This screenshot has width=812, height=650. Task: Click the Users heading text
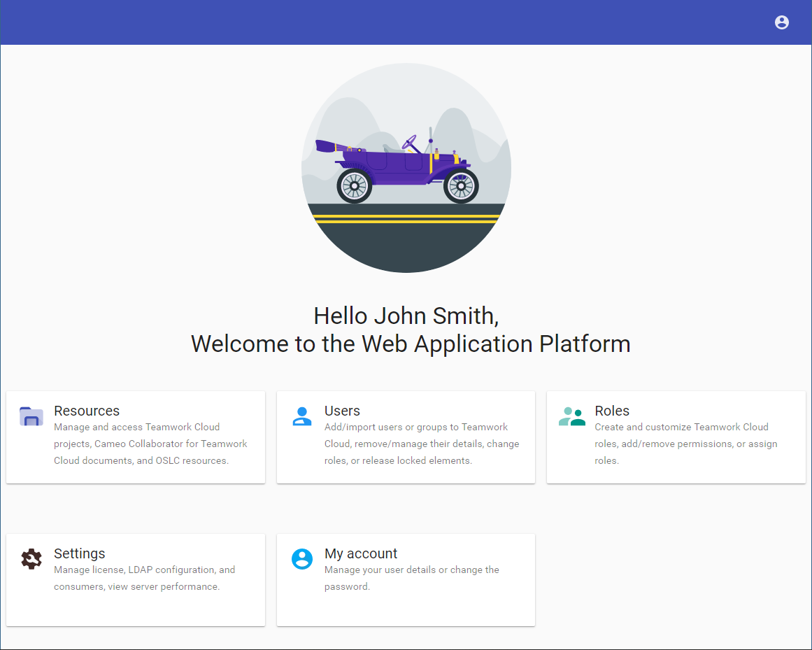tap(342, 411)
